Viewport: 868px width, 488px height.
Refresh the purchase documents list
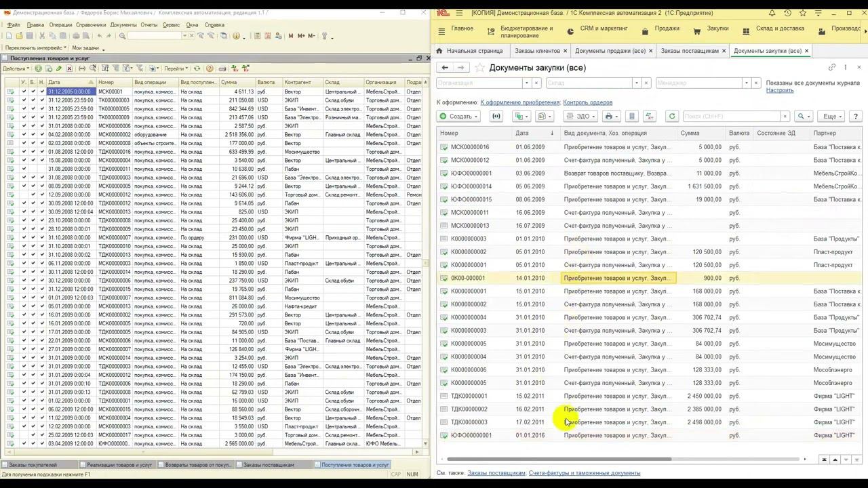[x=672, y=117]
